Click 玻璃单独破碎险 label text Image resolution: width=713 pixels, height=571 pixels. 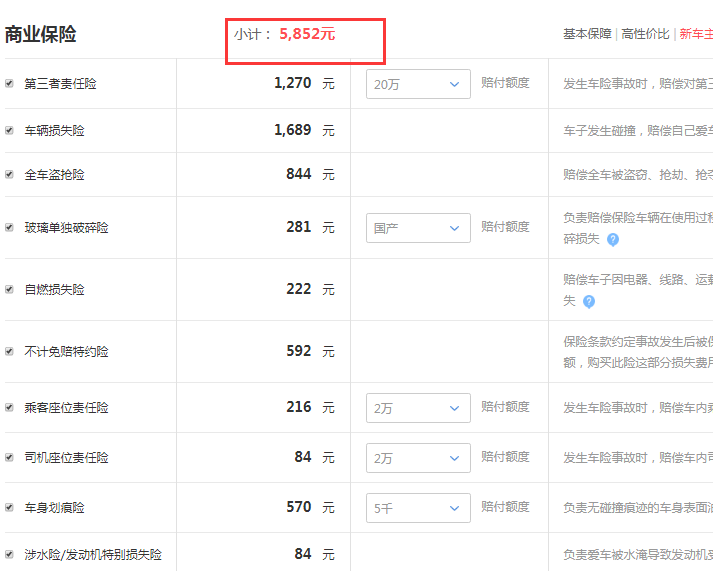(66, 227)
